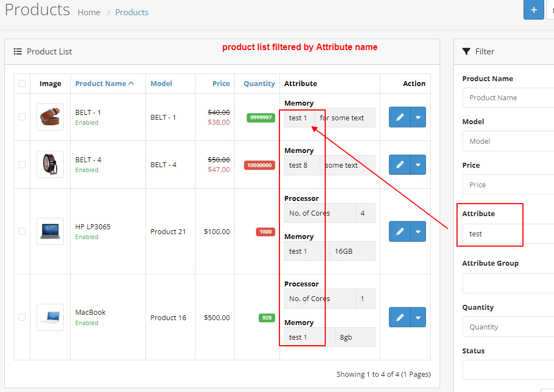Check the checkbox for BELT - 1 row
This screenshot has height=392, width=554.
point(22,117)
